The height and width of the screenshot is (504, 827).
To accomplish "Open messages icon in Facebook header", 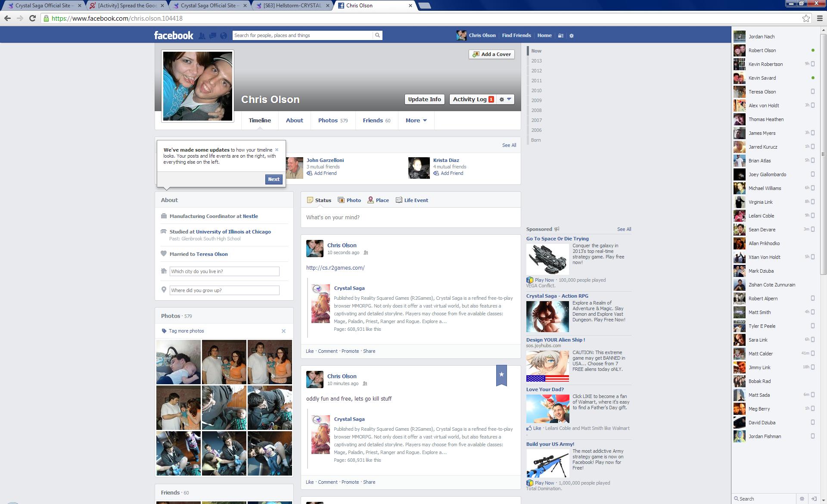I will (212, 36).
